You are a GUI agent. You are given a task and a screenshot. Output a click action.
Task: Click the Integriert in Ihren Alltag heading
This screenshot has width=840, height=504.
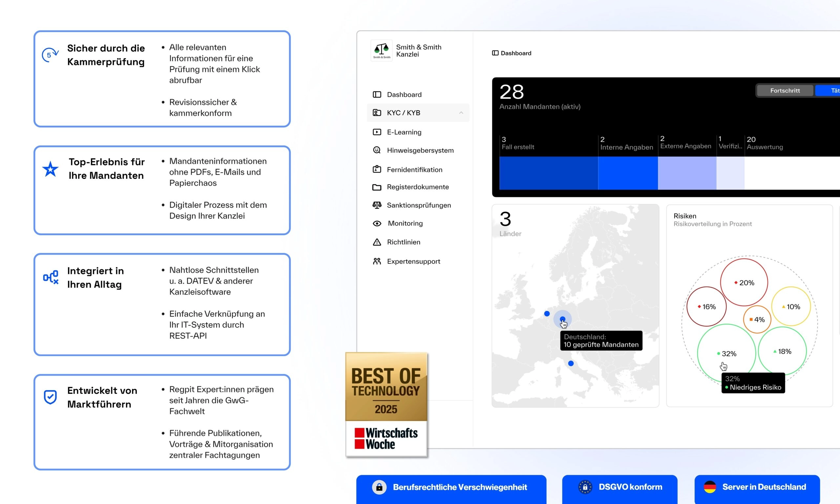[95, 278]
